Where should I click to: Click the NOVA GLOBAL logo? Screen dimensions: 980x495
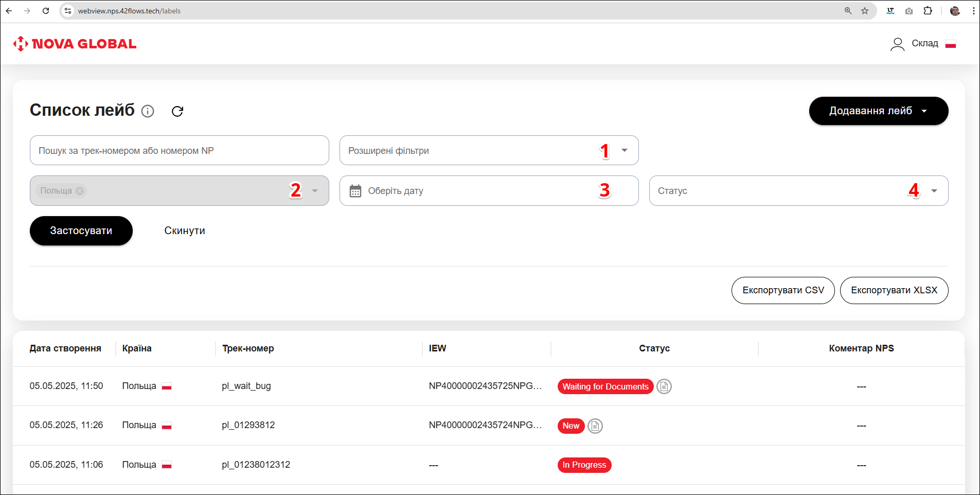coord(75,44)
